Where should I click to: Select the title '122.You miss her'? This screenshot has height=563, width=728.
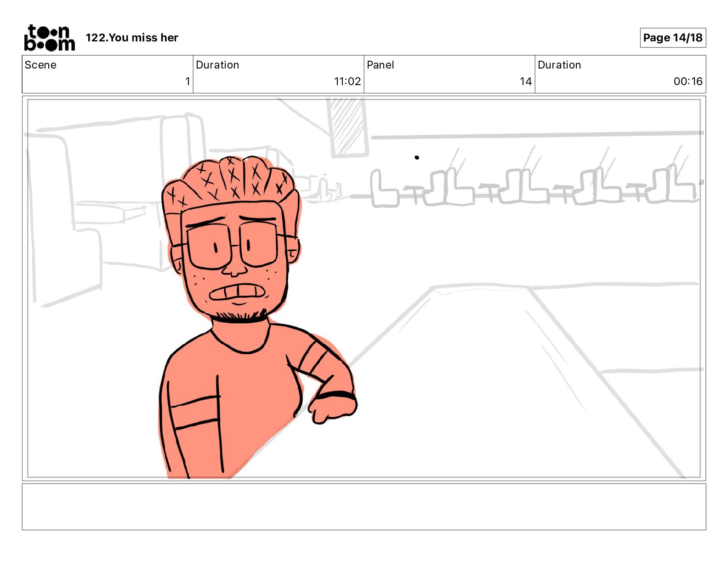pos(132,38)
